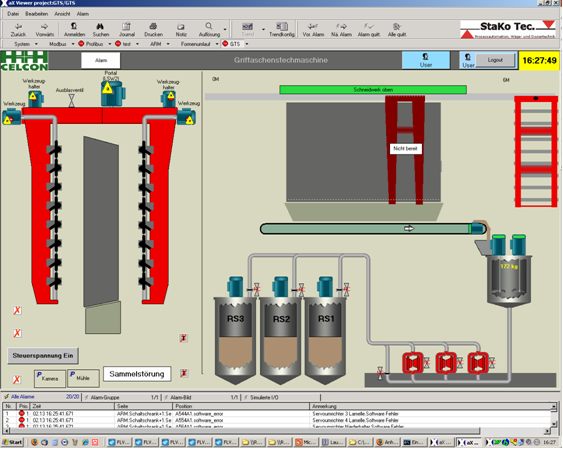Viewport: 563px width, 449px height.
Task: Open the Auflösung dropdown arrow
Action: pyautogui.click(x=225, y=29)
